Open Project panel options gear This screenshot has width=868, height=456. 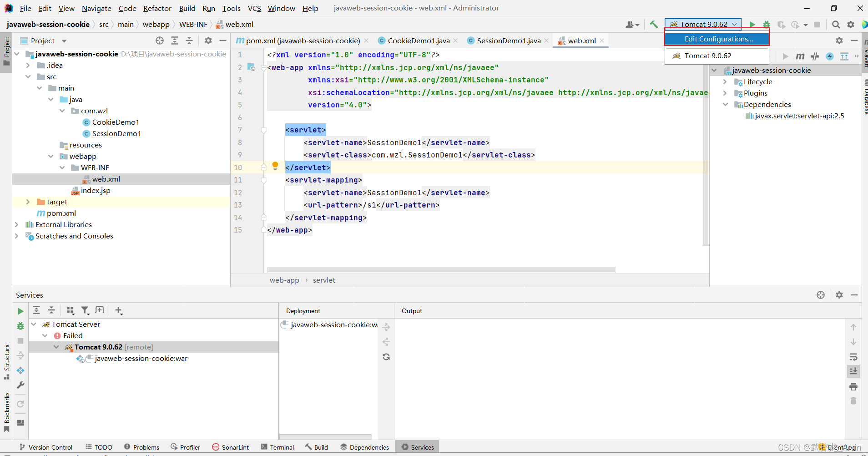(x=208, y=41)
